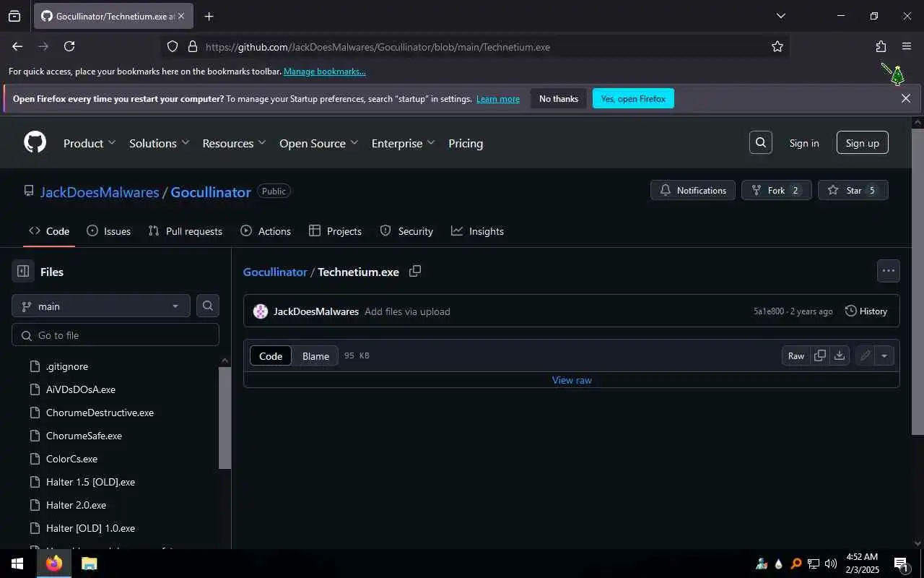The width and height of the screenshot is (924, 578).
Task: Bookmark this page with star icon
Action: [x=777, y=46]
